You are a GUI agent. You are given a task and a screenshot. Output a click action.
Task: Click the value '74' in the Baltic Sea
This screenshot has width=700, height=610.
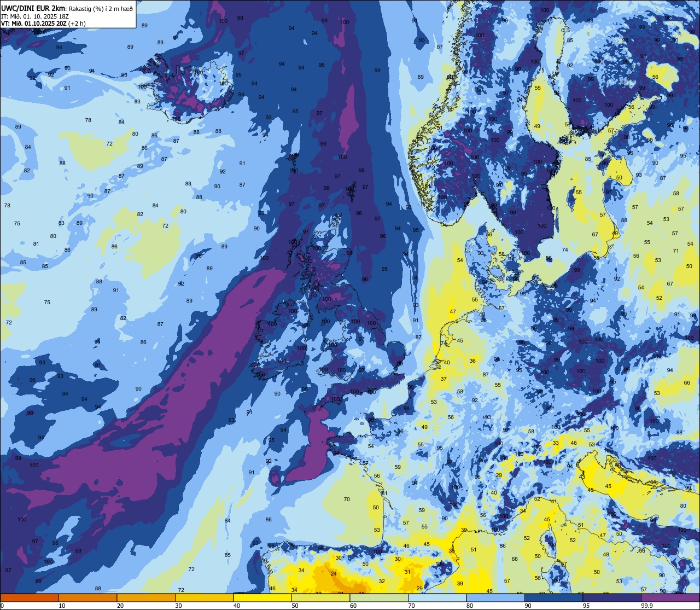(565, 249)
